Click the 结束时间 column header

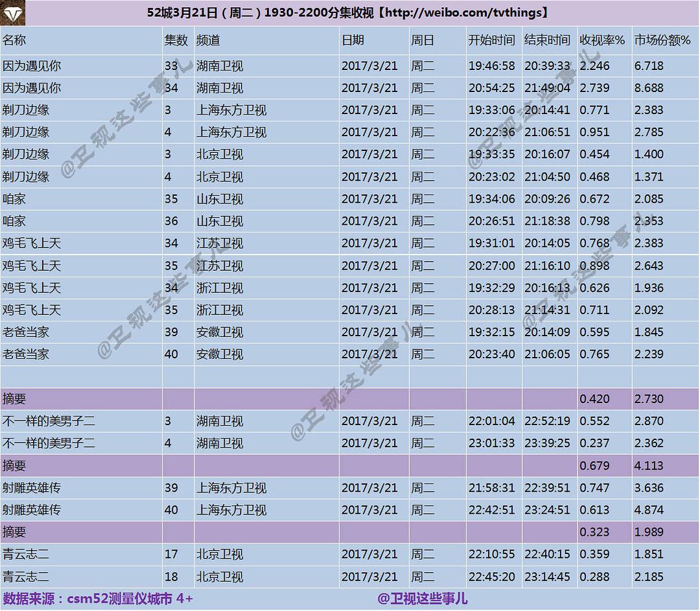tap(547, 40)
